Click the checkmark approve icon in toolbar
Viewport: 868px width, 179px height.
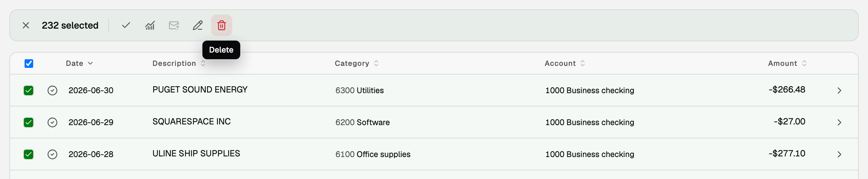pyautogui.click(x=126, y=25)
